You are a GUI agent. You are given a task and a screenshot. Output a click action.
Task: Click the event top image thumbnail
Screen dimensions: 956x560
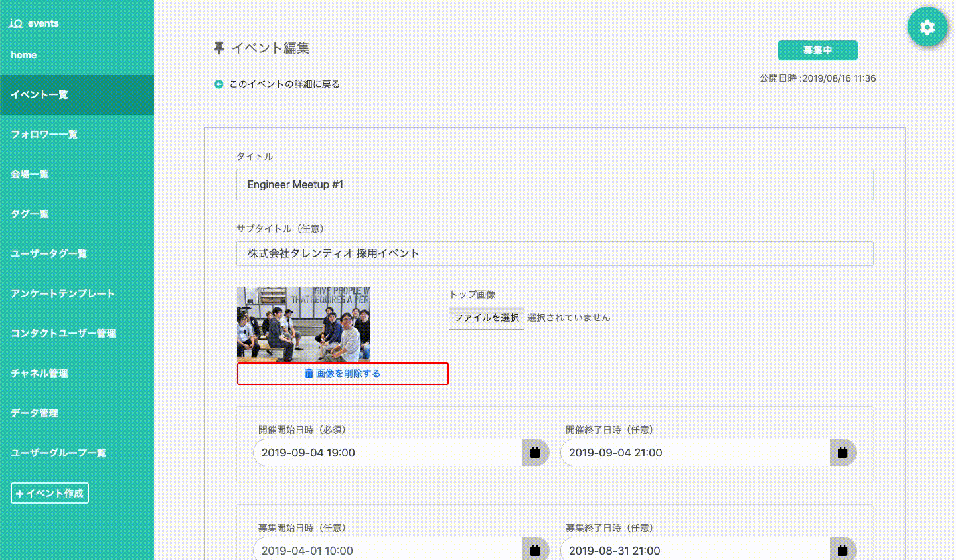[303, 324]
